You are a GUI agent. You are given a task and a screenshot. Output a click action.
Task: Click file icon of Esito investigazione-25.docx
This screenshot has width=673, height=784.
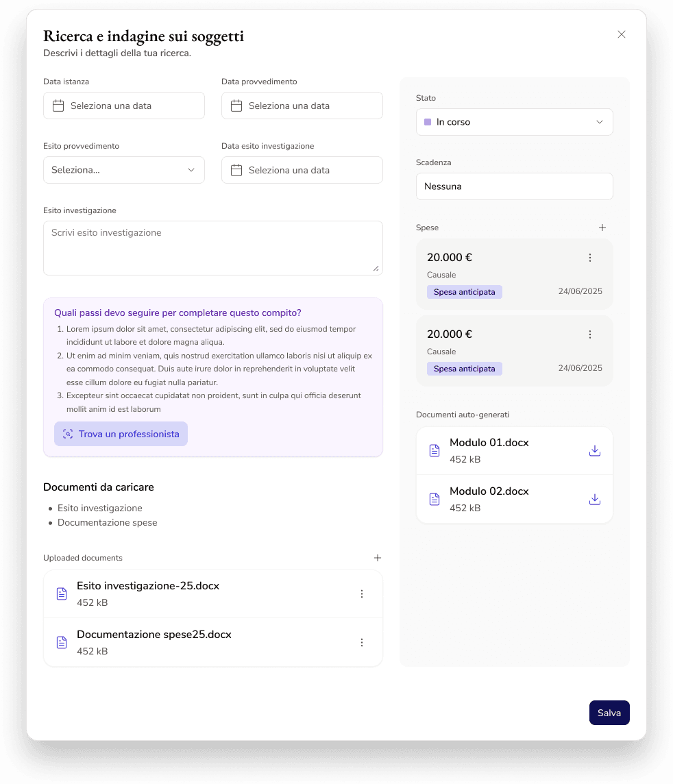pos(62,594)
